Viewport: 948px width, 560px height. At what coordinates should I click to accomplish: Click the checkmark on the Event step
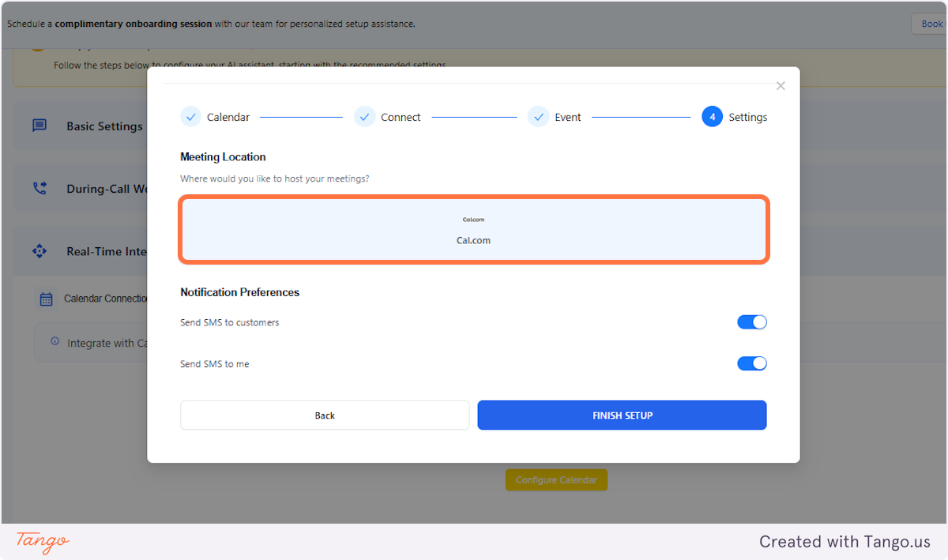coord(538,116)
